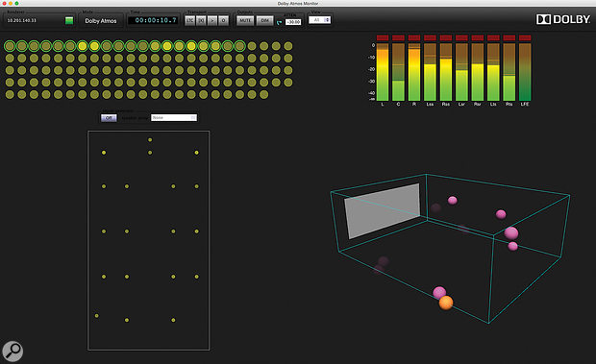Clear the Lss channel clip indicator
Image resolution: width=596 pixels, height=364 pixels.
tap(430, 37)
